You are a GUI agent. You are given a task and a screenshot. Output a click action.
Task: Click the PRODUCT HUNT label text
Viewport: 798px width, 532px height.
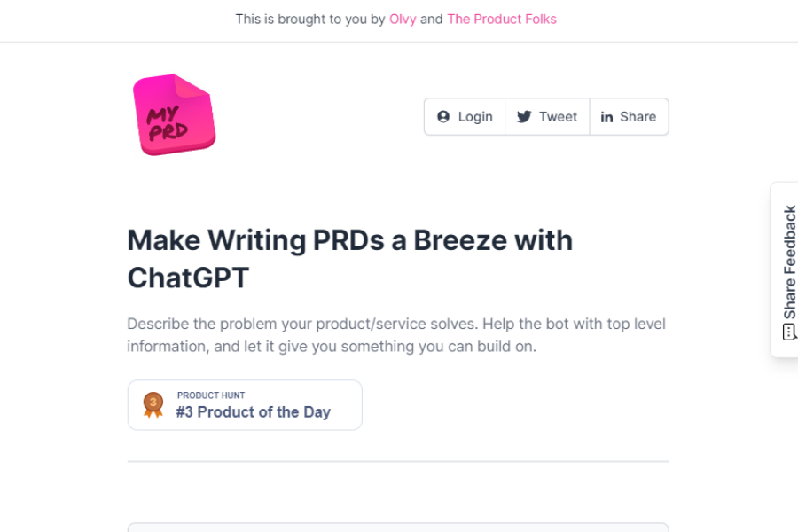pos(211,395)
